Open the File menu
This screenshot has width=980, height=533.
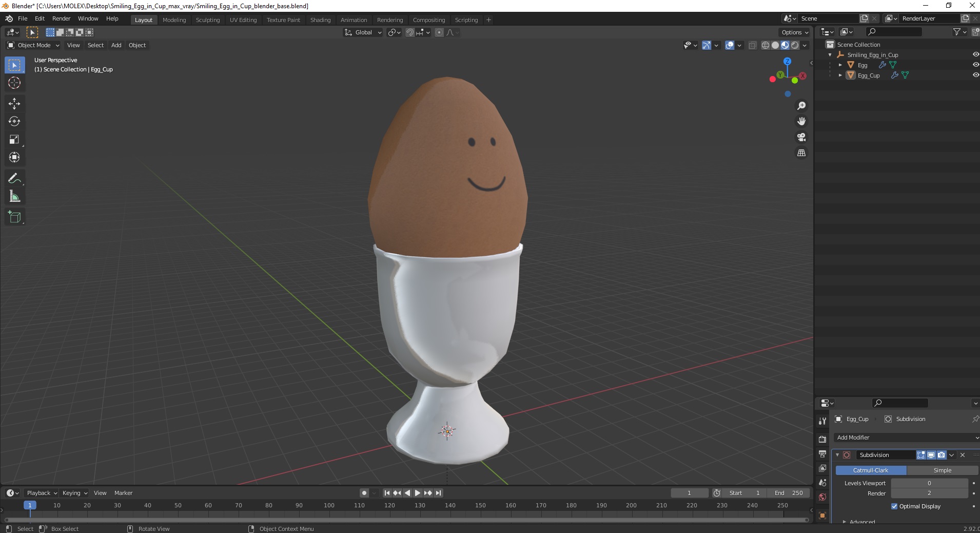[x=23, y=18]
